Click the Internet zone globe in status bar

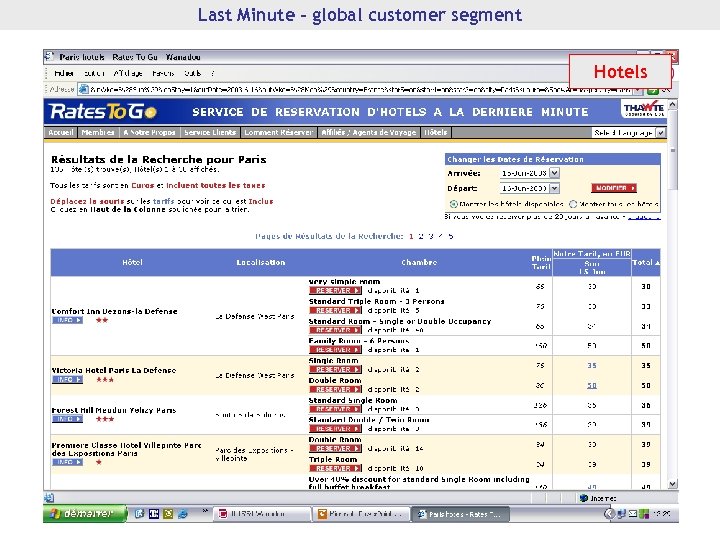(x=584, y=498)
